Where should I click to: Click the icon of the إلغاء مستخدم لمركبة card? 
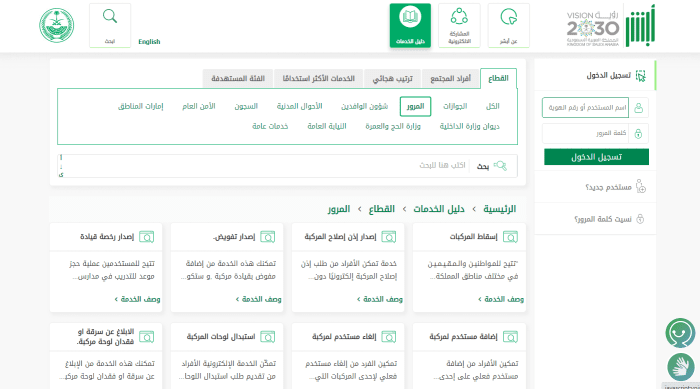[x=389, y=337]
